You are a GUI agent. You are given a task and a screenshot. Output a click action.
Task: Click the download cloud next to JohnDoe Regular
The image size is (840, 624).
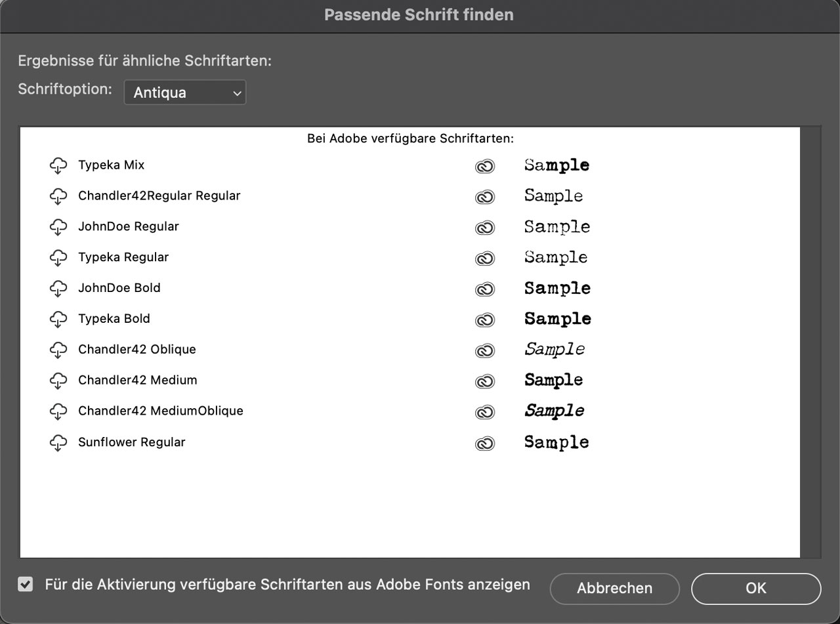[58, 228]
